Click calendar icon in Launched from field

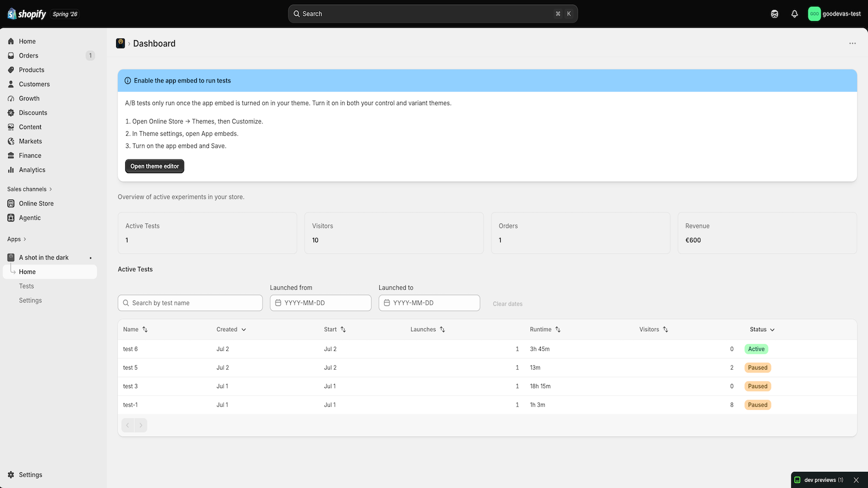[x=278, y=303]
